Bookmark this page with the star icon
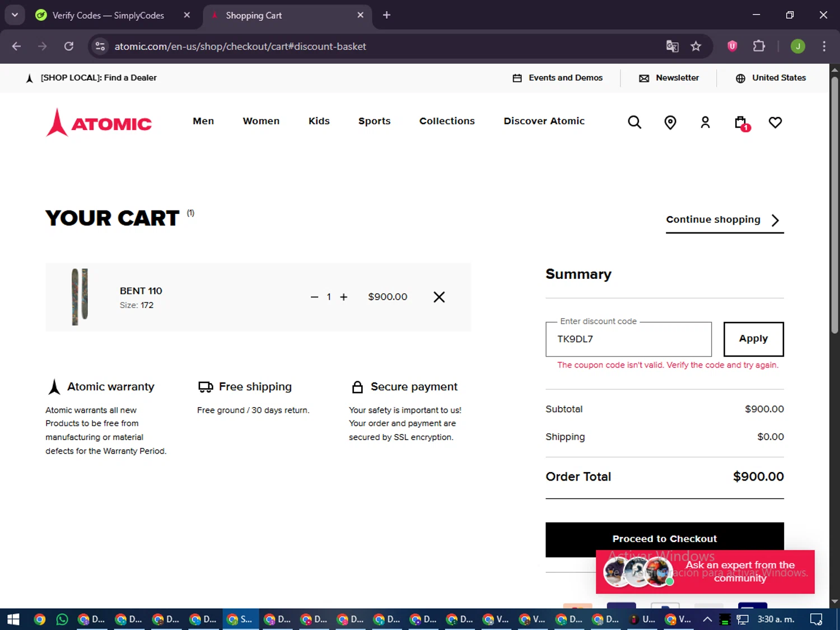 (696, 46)
